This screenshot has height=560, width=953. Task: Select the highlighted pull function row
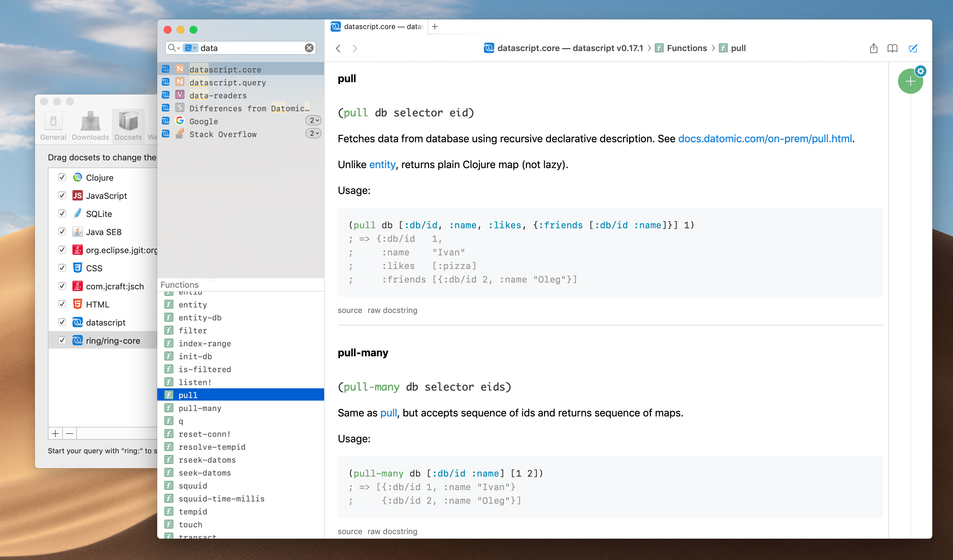pyautogui.click(x=241, y=395)
